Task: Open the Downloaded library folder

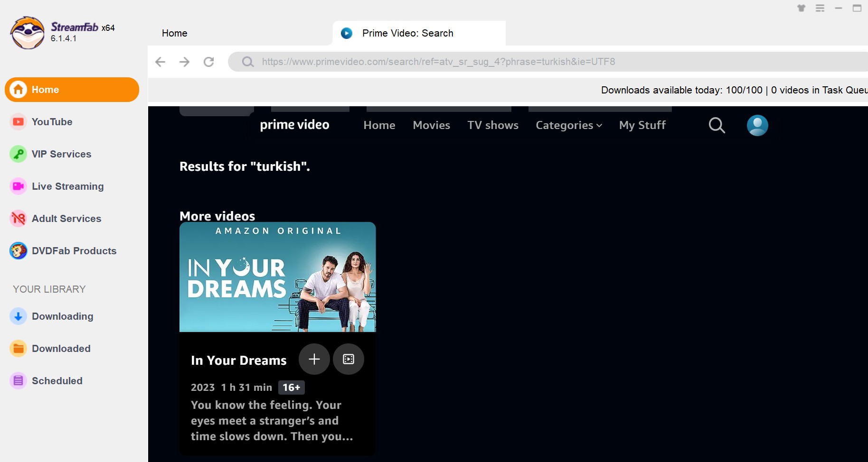Action: click(x=61, y=349)
